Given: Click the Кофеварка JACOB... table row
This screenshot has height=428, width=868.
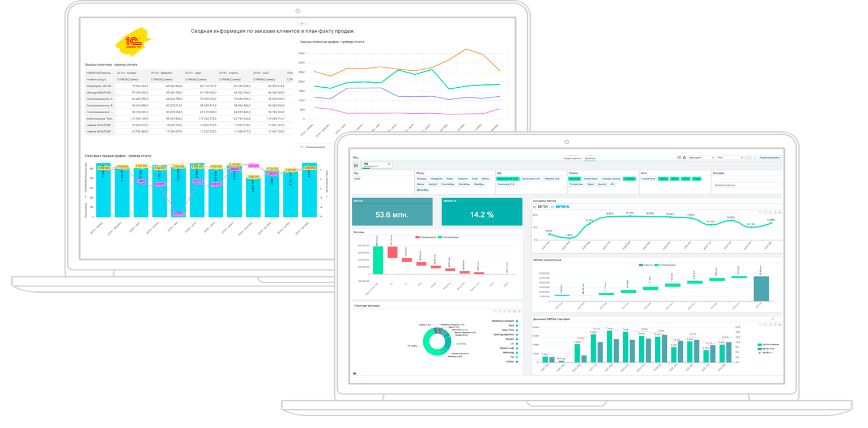Looking at the screenshot, I should (x=189, y=86).
